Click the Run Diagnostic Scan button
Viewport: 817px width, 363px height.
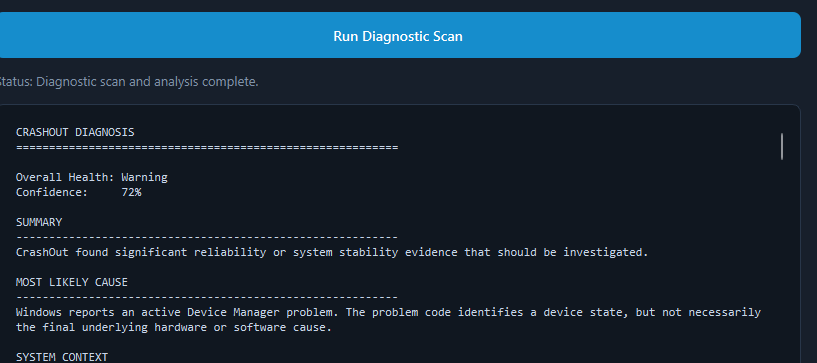(398, 35)
